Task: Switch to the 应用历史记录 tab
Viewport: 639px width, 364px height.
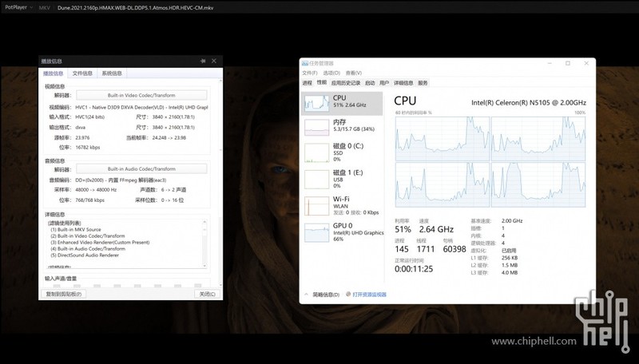Action: (x=346, y=83)
